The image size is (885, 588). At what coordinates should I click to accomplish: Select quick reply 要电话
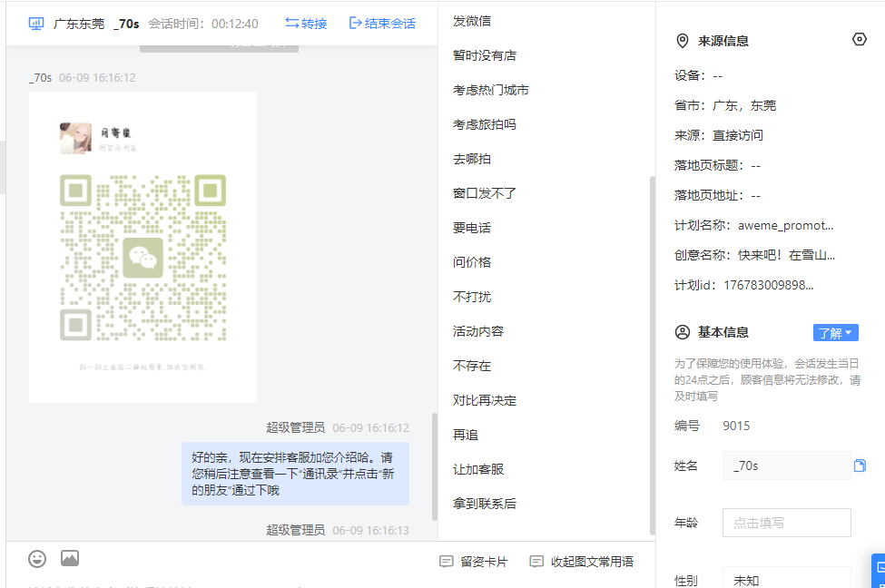pos(472,228)
